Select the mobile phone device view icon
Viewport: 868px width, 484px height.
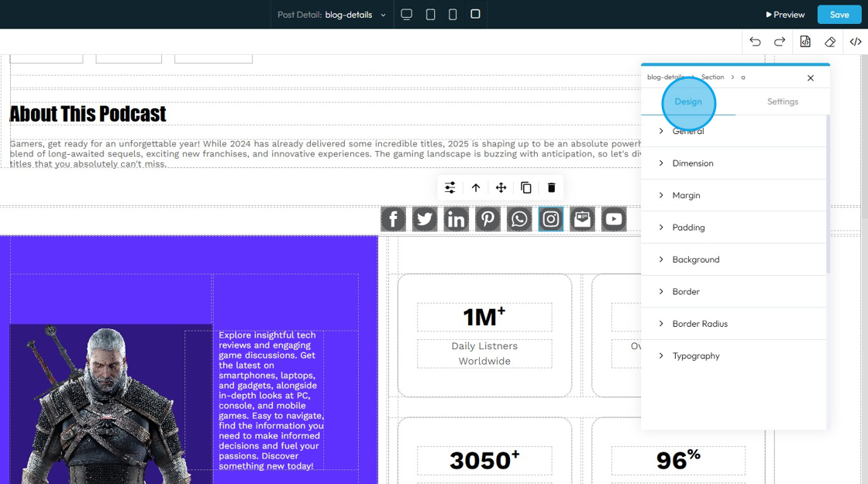[x=453, y=15]
